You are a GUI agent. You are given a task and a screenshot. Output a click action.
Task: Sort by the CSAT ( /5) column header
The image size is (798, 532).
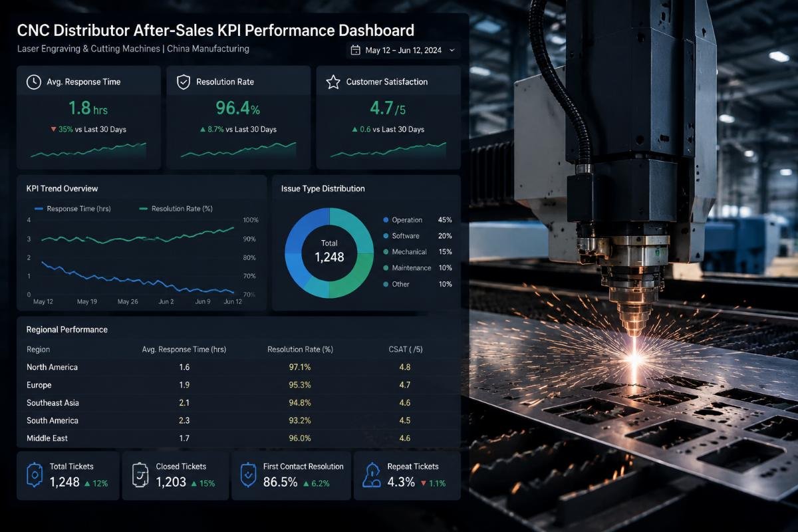pos(405,349)
